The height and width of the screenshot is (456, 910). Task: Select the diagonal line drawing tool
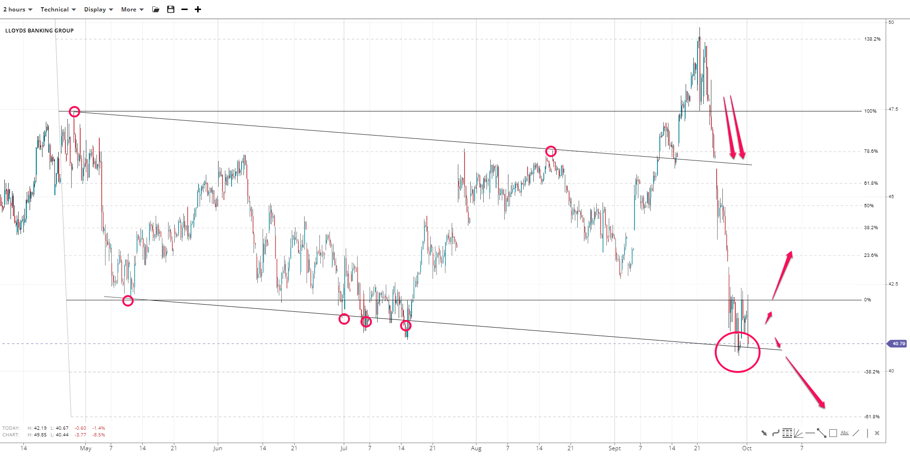[856, 433]
